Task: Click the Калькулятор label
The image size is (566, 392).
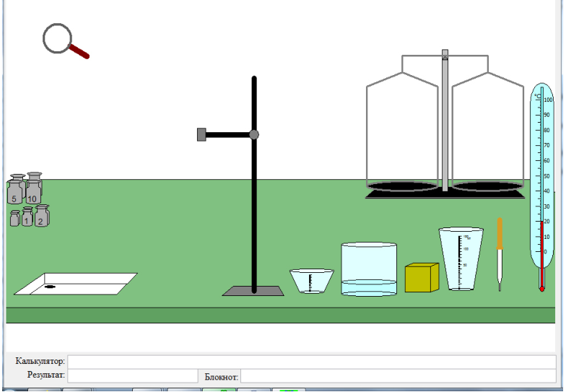Action: point(40,361)
